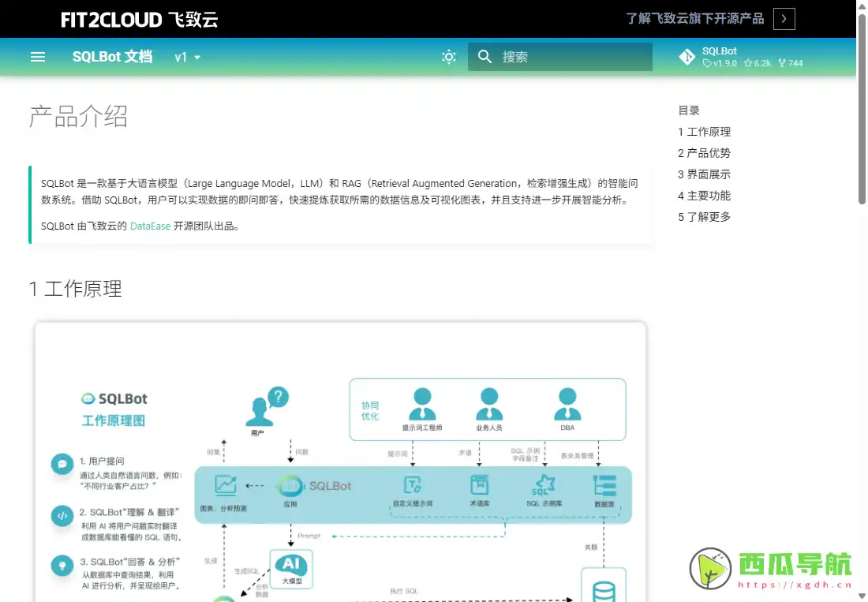Screen dimensions: 868x602
Task: Toggle the light/dark theme icon
Action: (x=449, y=57)
